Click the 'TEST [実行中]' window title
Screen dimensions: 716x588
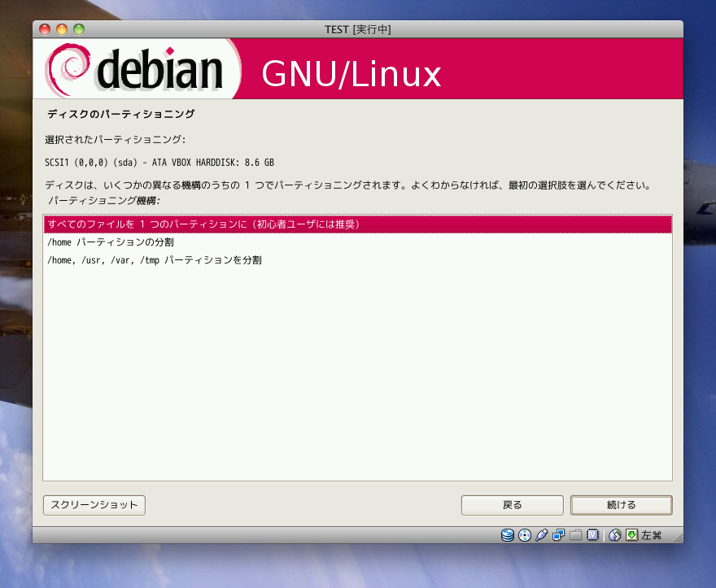pyautogui.click(x=357, y=29)
